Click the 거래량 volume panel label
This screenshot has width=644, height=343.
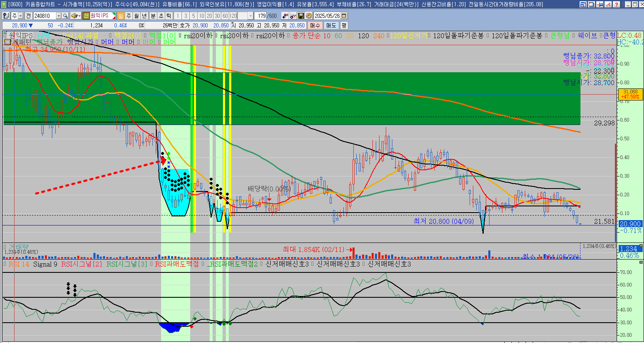tap(19, 247)
